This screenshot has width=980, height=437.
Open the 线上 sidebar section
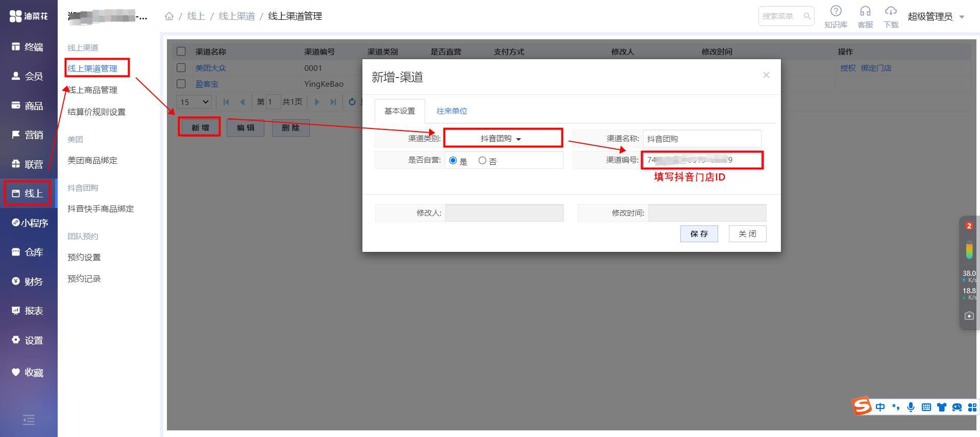29,193
